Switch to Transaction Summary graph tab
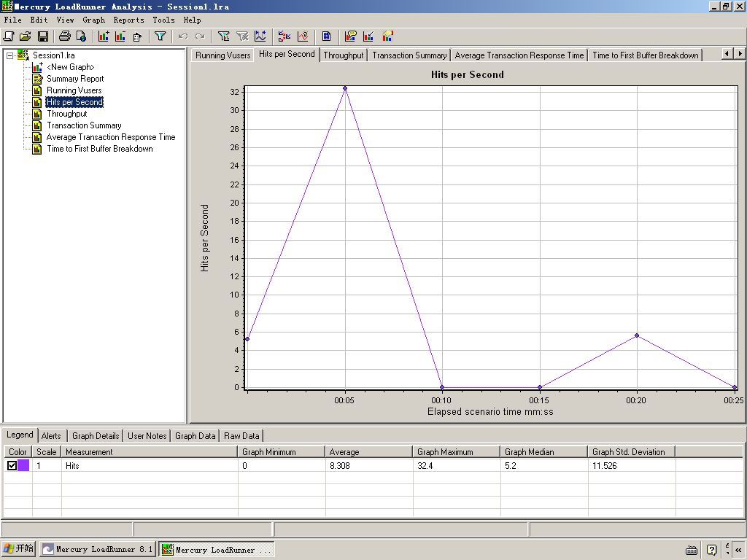The width and height of the screenshot is (747, 560). click(x=409, y=55)
